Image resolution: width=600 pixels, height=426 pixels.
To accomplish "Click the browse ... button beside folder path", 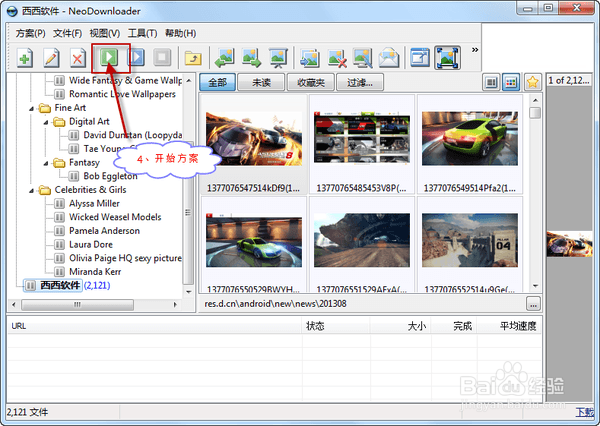I will point(533,304).
